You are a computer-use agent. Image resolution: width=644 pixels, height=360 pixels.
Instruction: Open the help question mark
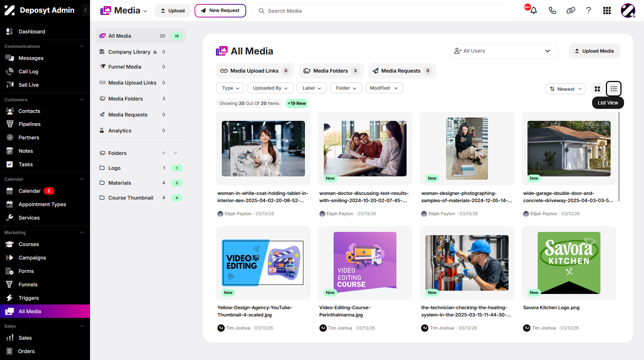tap(588, 11)
